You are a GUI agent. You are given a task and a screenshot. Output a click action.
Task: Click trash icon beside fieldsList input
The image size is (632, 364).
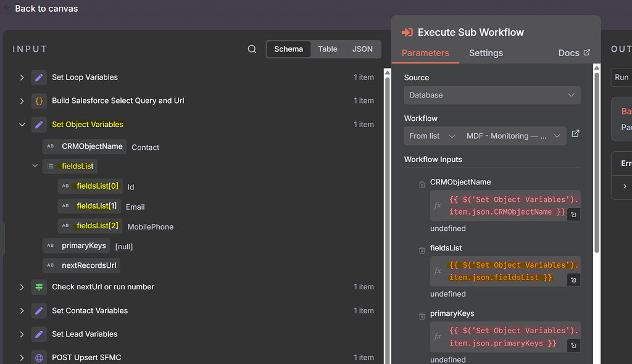pyautogui.click(x=422, y=250)
